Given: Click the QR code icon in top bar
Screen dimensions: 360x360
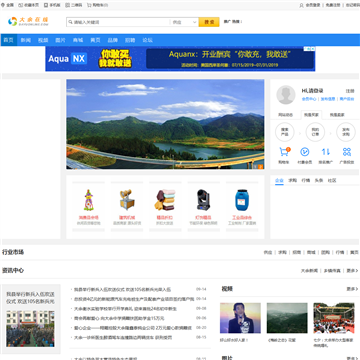Looking at the screenshot, I should (x=68, y=5).
